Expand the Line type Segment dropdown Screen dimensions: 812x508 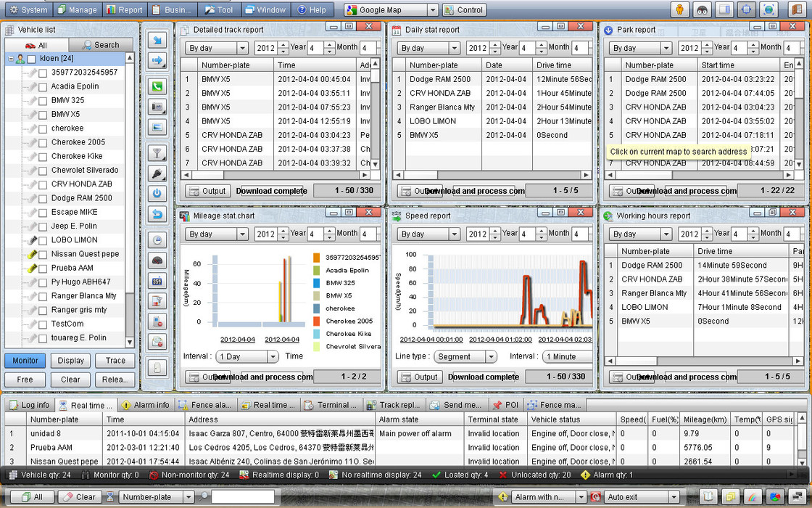click(491, 357)
